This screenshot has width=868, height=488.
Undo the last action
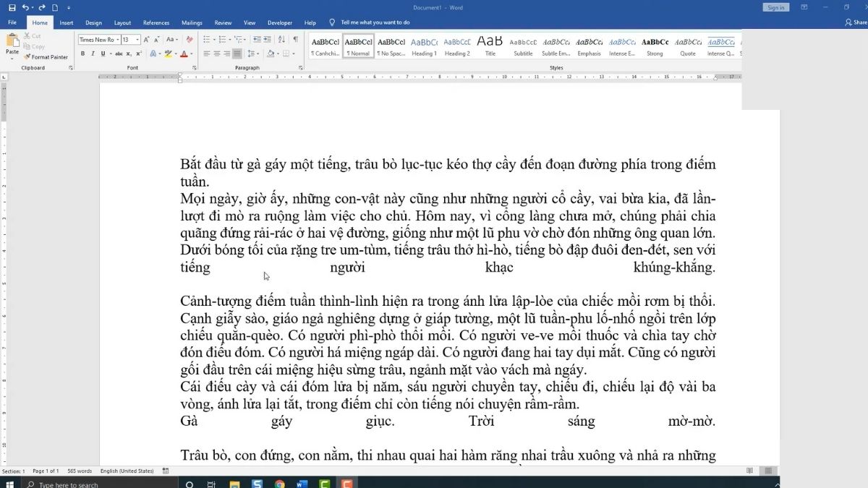click(25, 7)
